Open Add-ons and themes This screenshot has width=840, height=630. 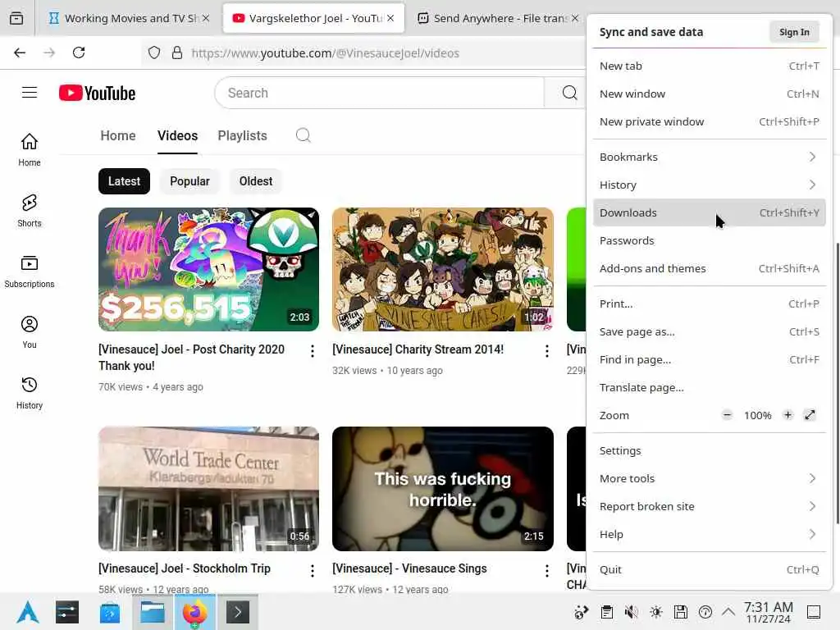(709, 268)
